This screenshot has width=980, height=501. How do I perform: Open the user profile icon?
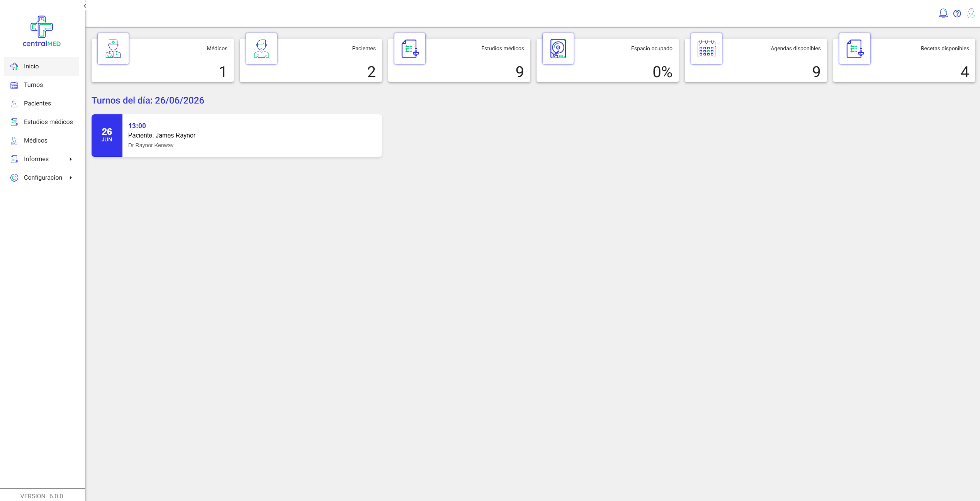[971, 14]
